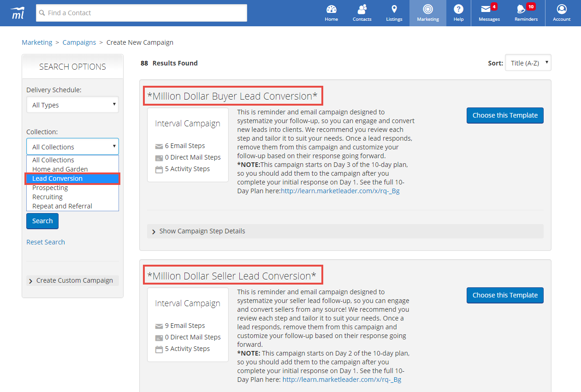Focus the Find a Contact search field
Viewport: 581px width, 392px height.
pos(142,13)
